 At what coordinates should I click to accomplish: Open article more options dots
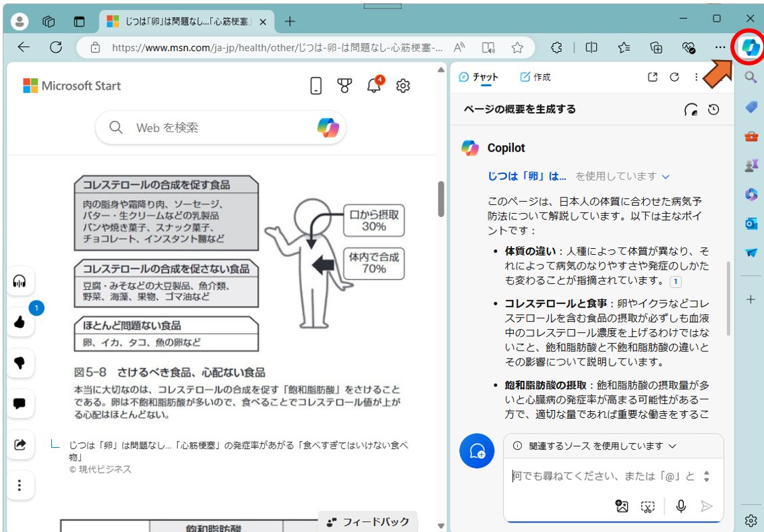coord(20,485)
